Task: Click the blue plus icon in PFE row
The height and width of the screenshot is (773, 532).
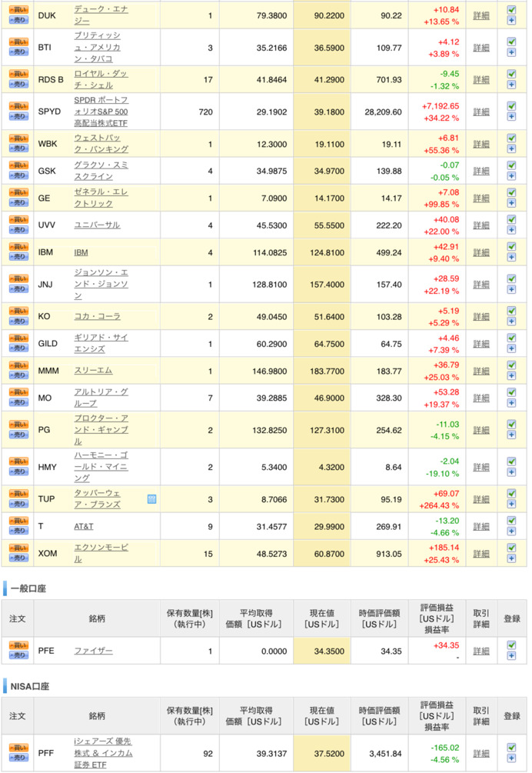Action: (511, 656)
